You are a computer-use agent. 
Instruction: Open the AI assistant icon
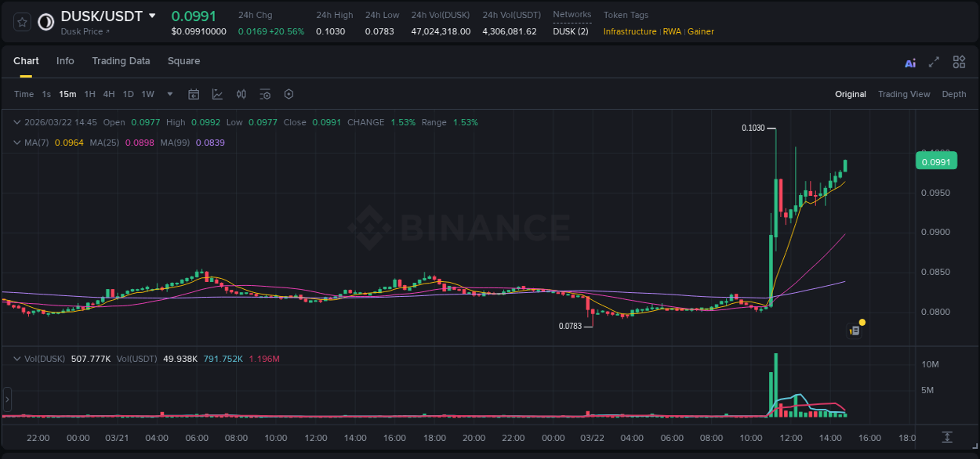click(x=909, y=62)
